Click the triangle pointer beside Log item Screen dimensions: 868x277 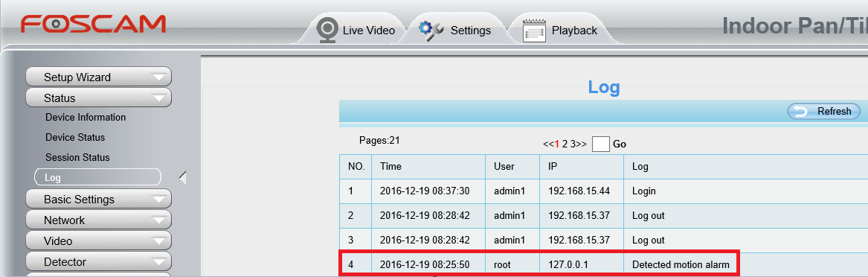tap(183, 178)
